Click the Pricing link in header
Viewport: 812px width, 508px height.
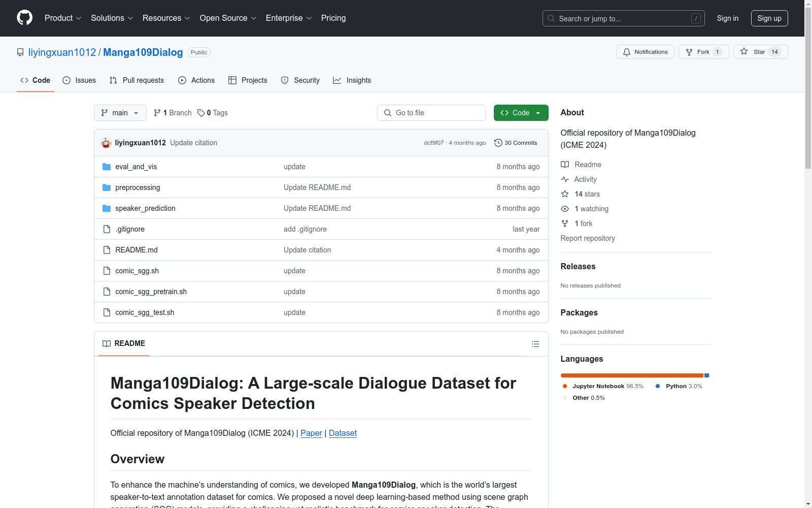(x=333, y=18)
